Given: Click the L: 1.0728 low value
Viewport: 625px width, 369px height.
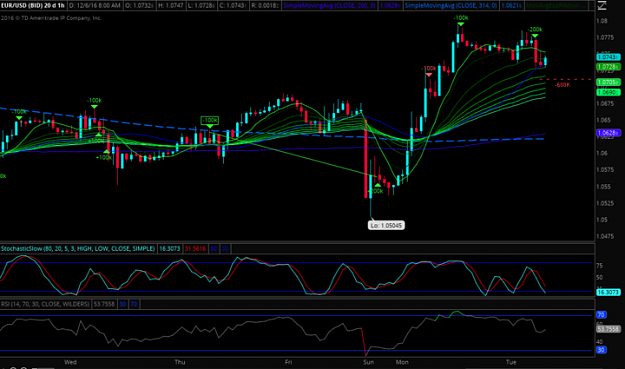Looking at the screenshot, I should point(202,6).
